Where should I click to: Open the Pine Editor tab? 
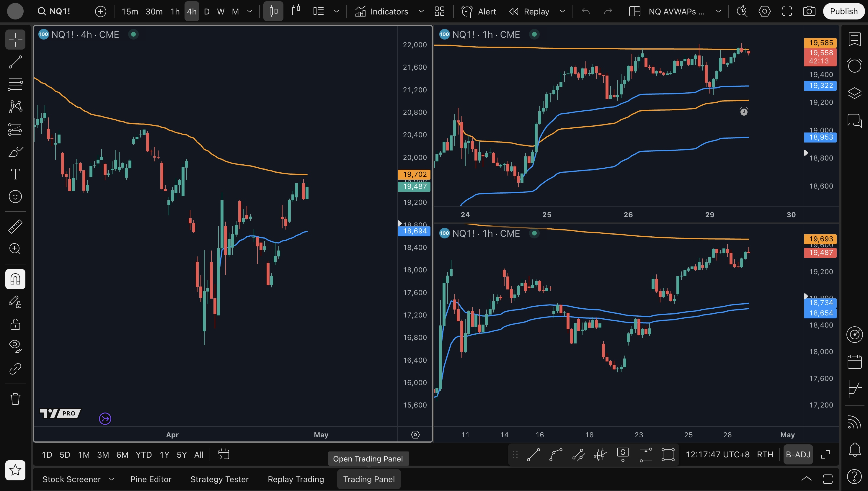pyautogui.click(x=151, y=479)
